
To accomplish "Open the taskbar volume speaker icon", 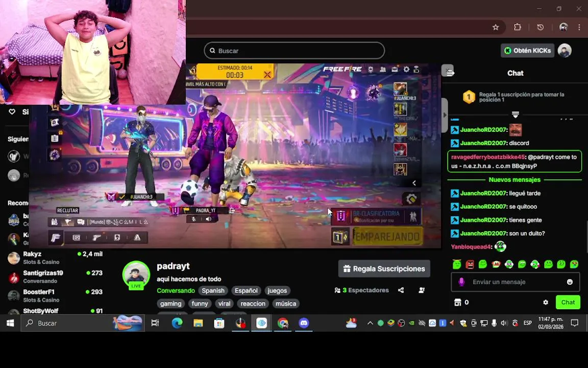I will tap(504, 323).
